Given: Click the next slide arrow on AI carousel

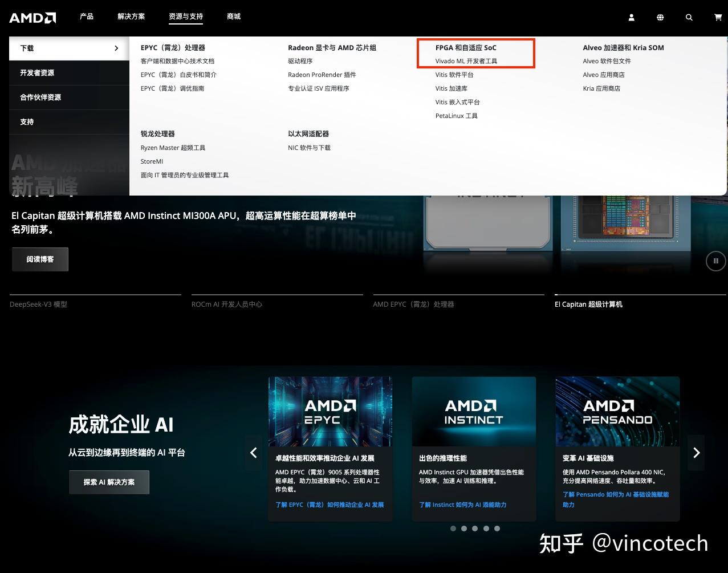Looking at the screenshot, I should click(x=696, y=452).
